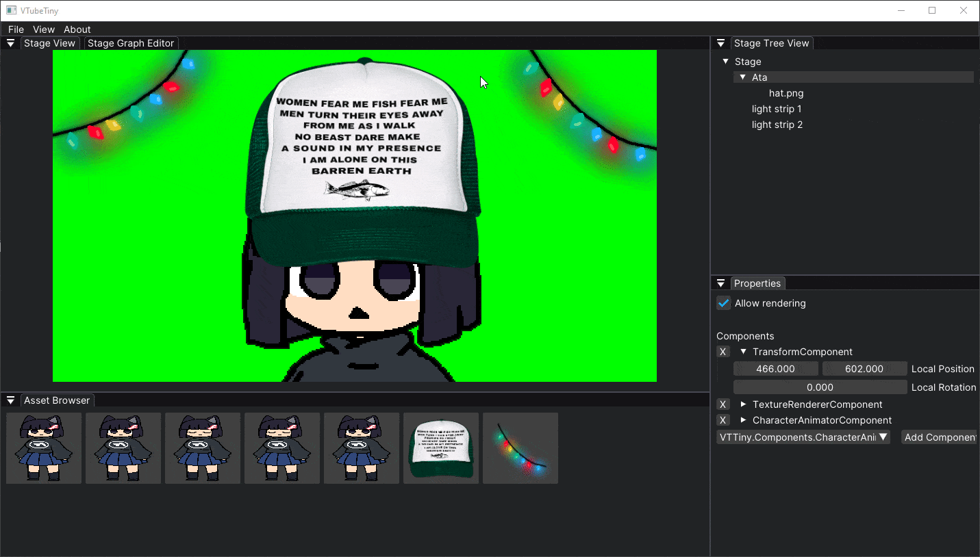Click the Local Position label

coord(943,369)
